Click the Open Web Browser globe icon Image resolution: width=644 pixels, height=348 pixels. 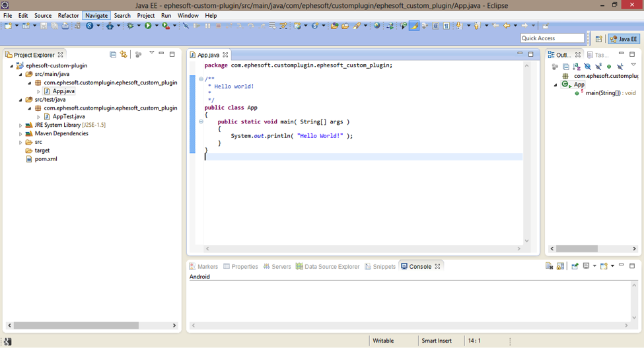pyautogui.click(x=376, y=26)
